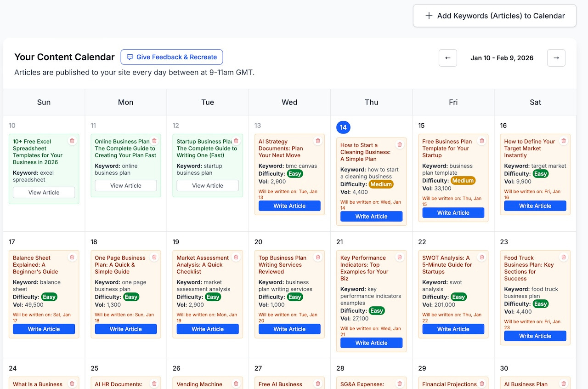Trash the Food Truck Business Plan card
Screen dimensions: 588x389
563,257
